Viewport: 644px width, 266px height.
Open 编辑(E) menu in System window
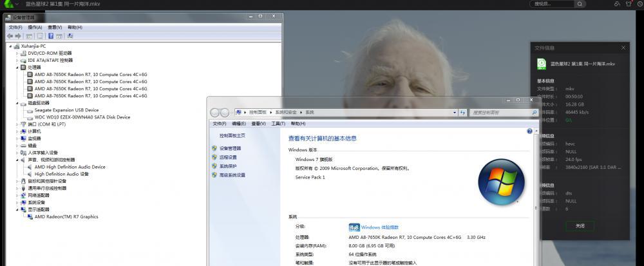[x=239, y=124]
